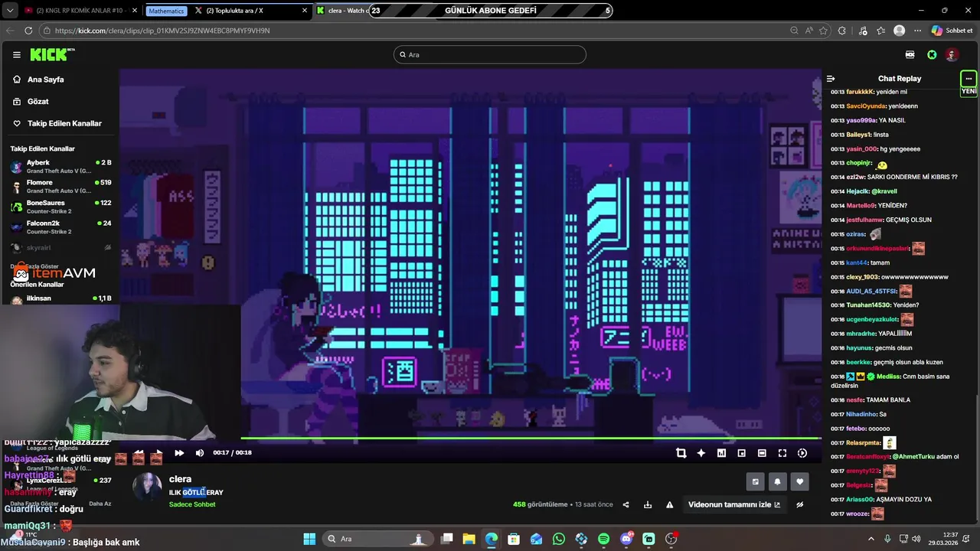The height and width of the screenshot is (551, 980).
Task: Click the zoom magnifier in the address bar
Action: tap(795, 31)
